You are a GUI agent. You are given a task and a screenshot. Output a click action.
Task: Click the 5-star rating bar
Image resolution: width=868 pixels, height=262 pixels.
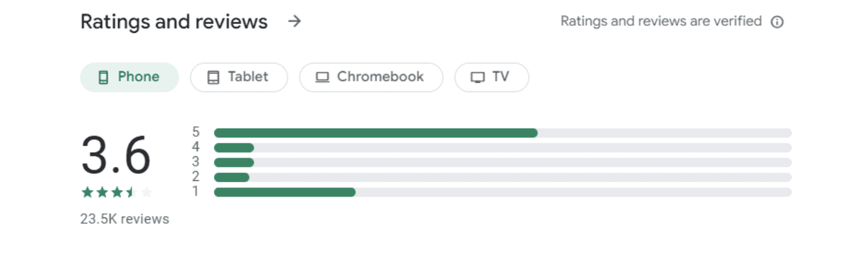pos(503,133)
